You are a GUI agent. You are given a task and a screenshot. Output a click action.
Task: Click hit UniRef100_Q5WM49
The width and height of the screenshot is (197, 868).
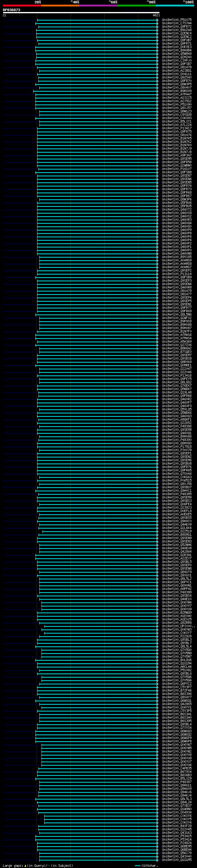pyautogui.click(x=176, y=54)
